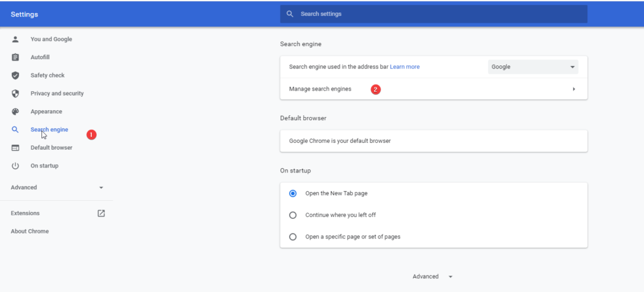Click 'Search engine used in the address bar' text

[x=338, y=67]
